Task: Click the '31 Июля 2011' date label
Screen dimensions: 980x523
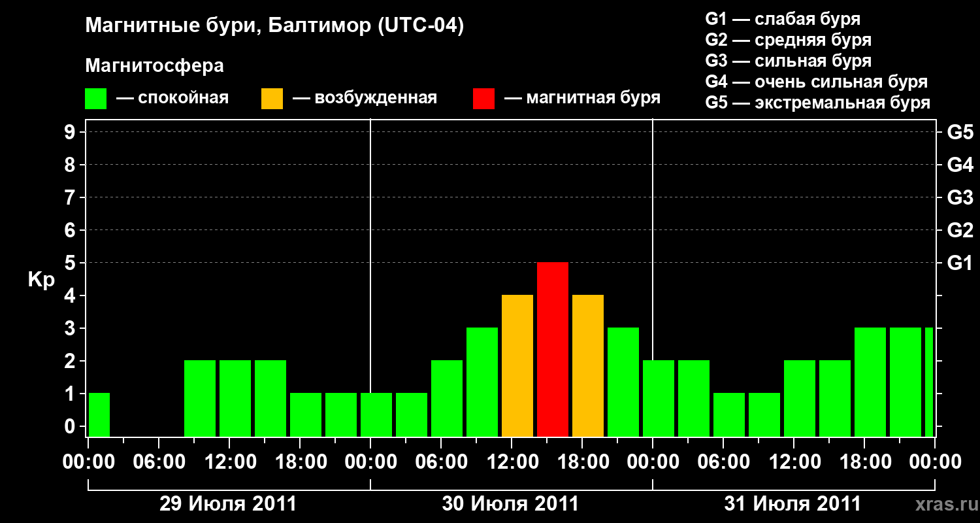Action: [792, 504]
